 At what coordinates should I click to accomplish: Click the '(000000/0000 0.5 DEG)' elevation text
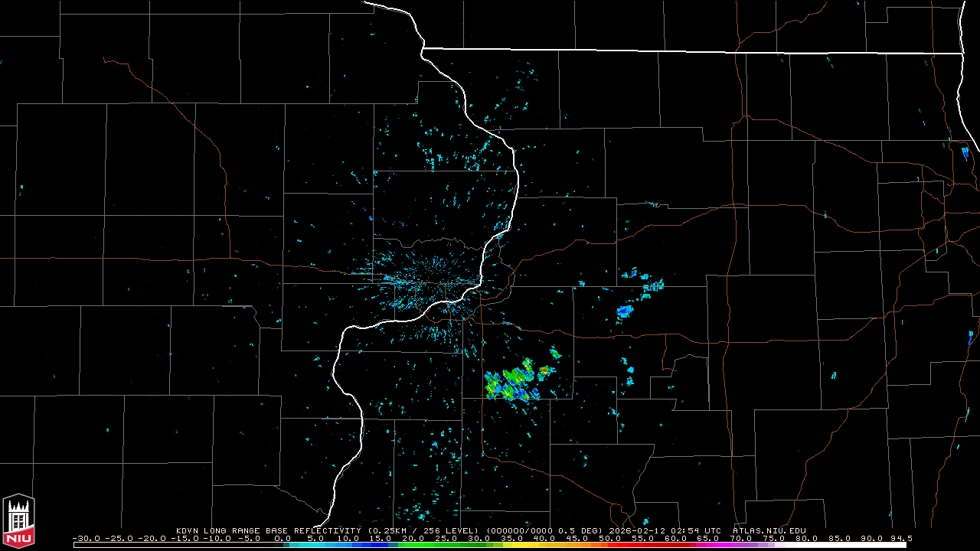pos(546,530)
